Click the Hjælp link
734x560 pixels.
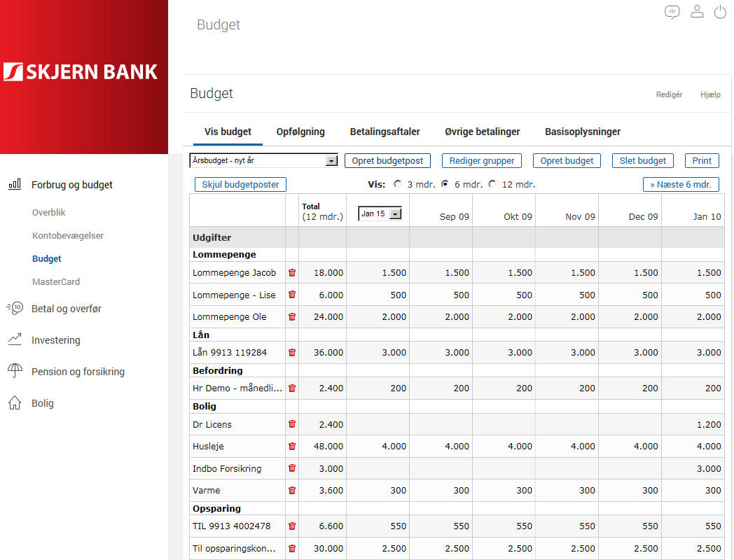click(x=710, y=94)
